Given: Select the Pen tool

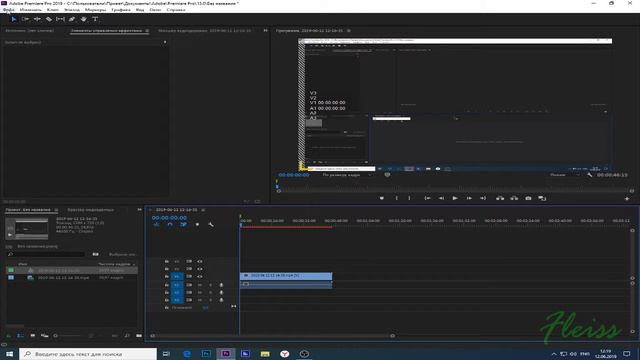Looking at the screenshot, I should [72, 19].
